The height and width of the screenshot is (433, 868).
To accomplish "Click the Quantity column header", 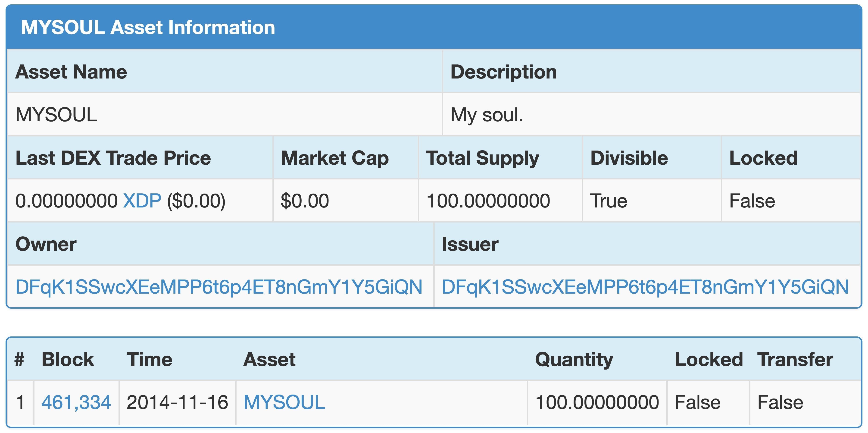I will pyautogui.click(x=574, y=359).
